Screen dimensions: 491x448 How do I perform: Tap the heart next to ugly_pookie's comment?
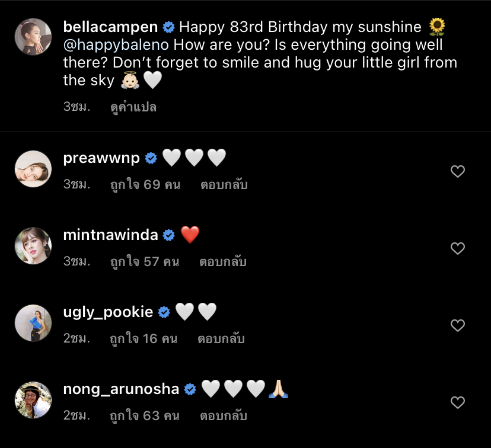click(457, 325)
